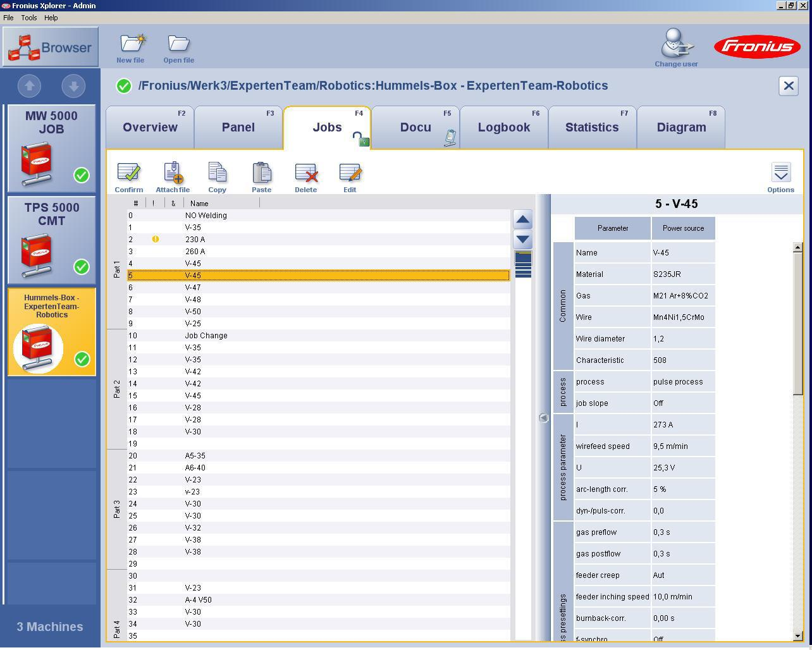Click the # column header

pos(136,204)
